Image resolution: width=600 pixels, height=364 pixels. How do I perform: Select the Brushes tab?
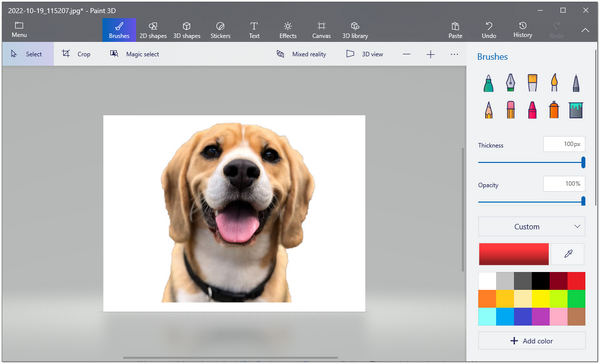coord(119,30)
